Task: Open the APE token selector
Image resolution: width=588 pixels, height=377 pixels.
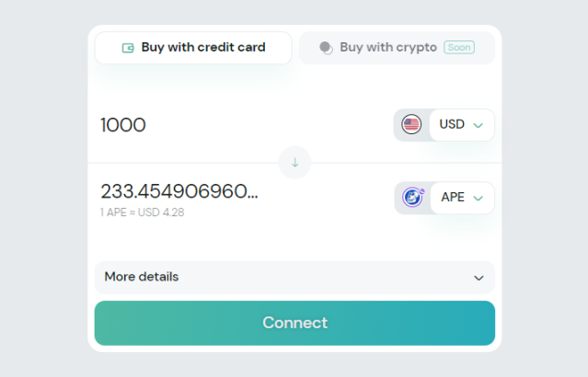Action: (x=461, y=198)
